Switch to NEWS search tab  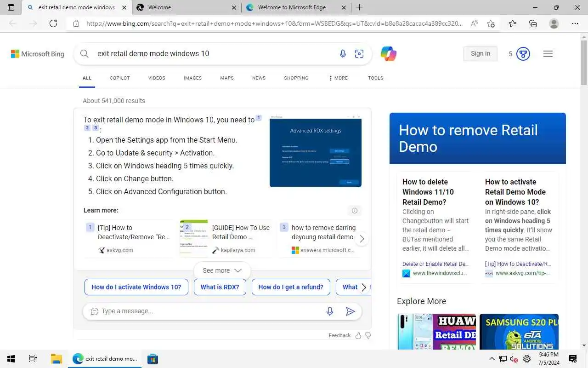tap(259, 78)
